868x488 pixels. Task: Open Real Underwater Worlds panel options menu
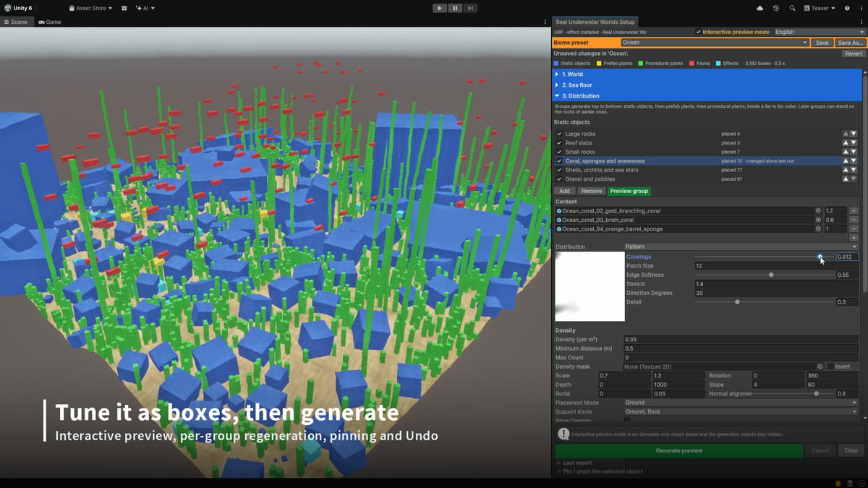click(x=862, y=22)
